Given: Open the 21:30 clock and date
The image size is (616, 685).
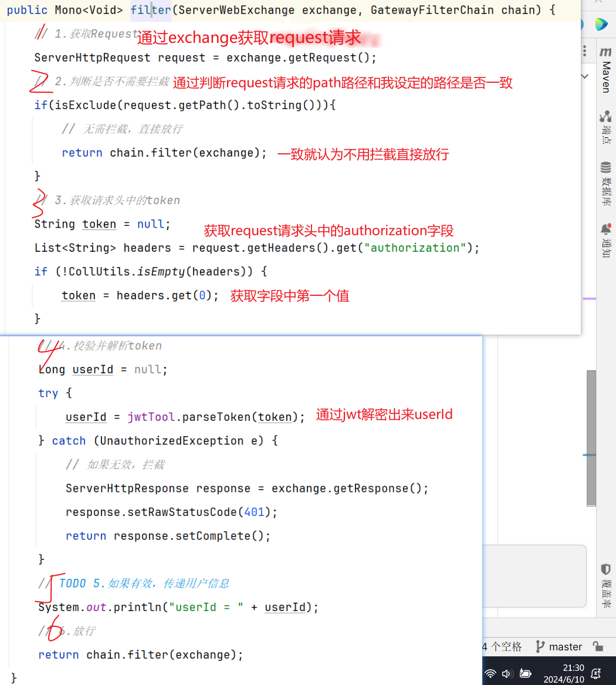Looking at the screenshot, I should point(564,674).
